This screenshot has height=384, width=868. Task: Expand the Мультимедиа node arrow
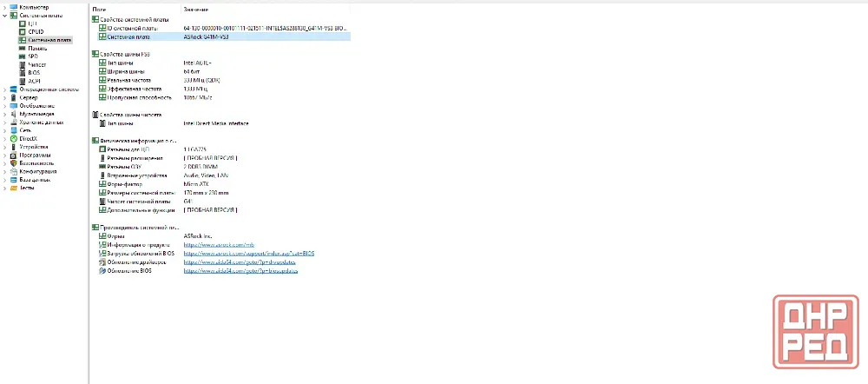tap(5, 114)
